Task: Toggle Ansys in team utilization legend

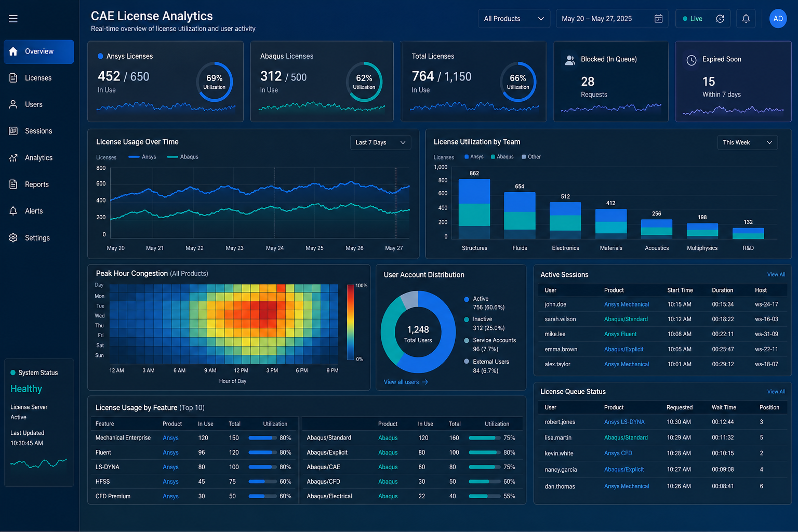Action: coord(474,157)
